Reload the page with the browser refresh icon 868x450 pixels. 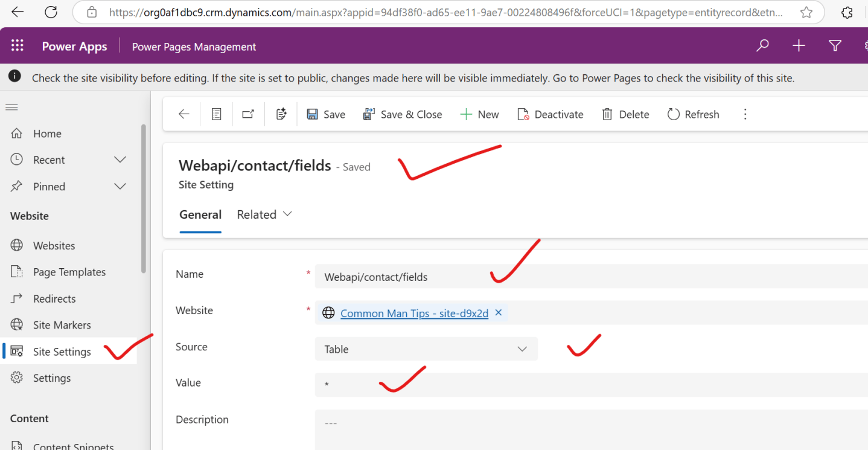(51, 12)
